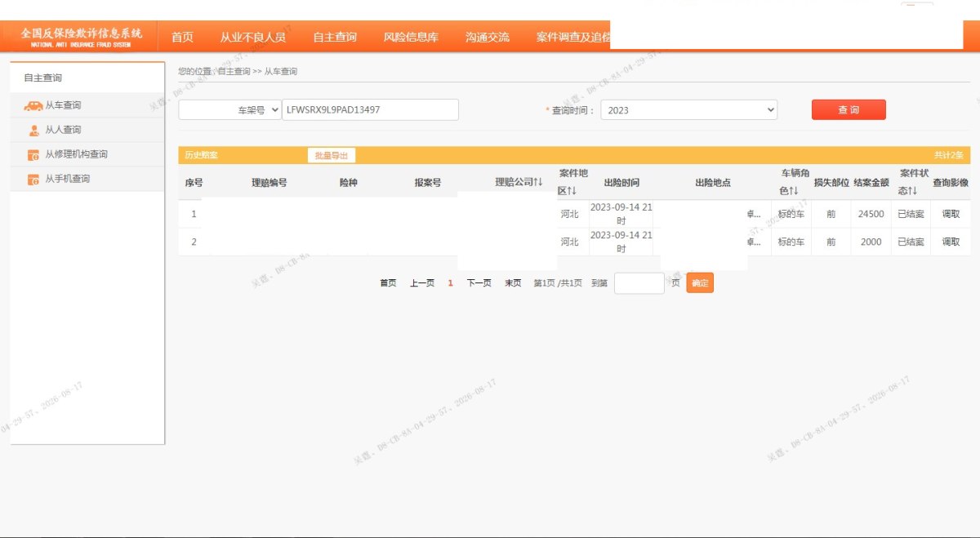Screen dimensions: 980x538
Task: Click the person icon beside 从人查询
Action: (x=33, y=130)
